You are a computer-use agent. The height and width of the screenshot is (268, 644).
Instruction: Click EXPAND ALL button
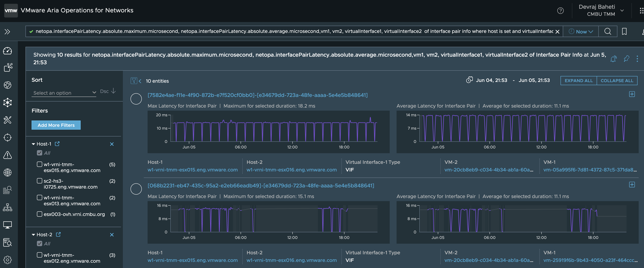pos(579,81)
